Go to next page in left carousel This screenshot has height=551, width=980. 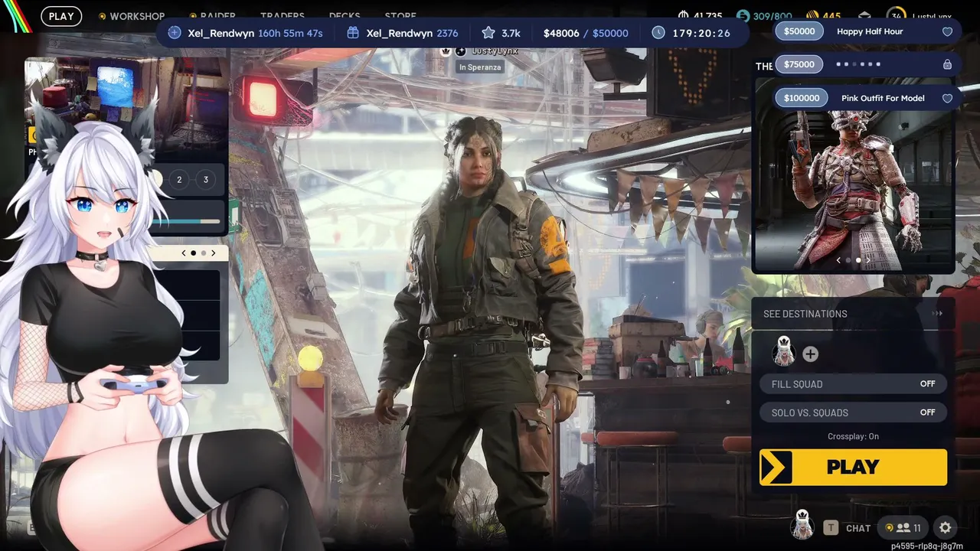tap(213, 253)
